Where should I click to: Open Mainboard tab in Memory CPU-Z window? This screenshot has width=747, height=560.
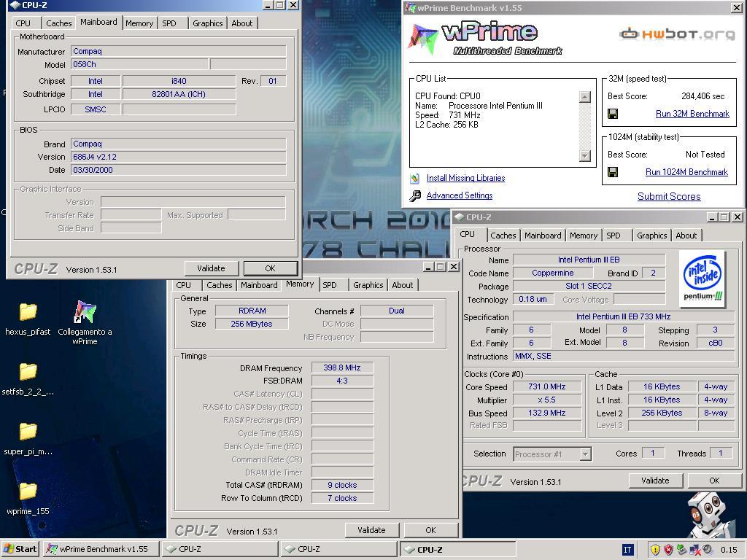coord(259,285)
